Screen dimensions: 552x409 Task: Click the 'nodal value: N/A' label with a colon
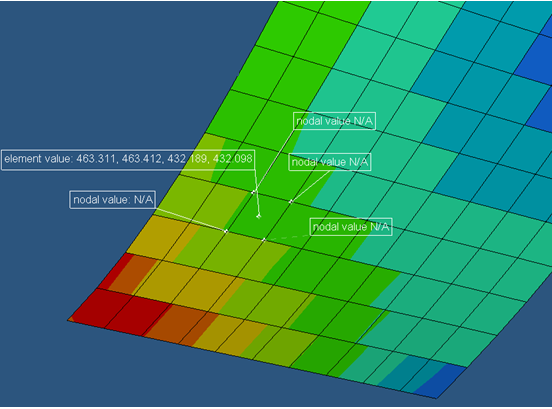click(113, 200)
